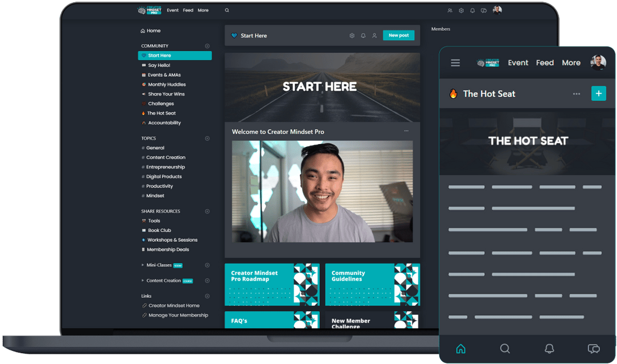Open the Manage Your Membership link
Image resolution: width=617 pixels, height=364 pixels.
point(178,315)
